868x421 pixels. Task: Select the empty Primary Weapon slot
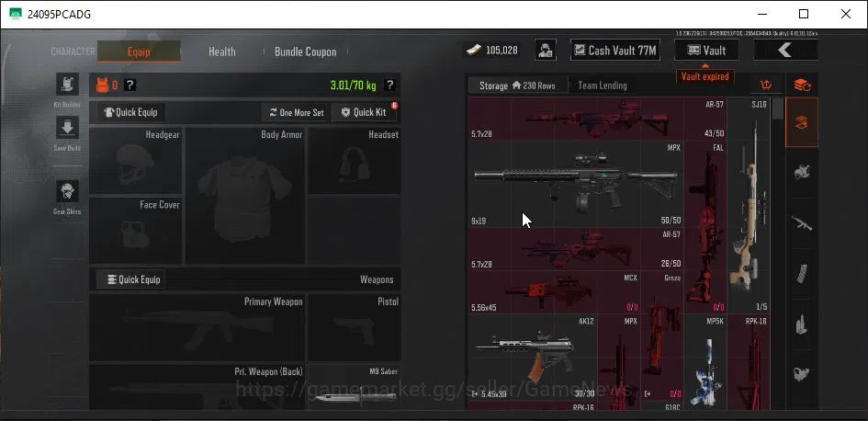click(197, 327)
